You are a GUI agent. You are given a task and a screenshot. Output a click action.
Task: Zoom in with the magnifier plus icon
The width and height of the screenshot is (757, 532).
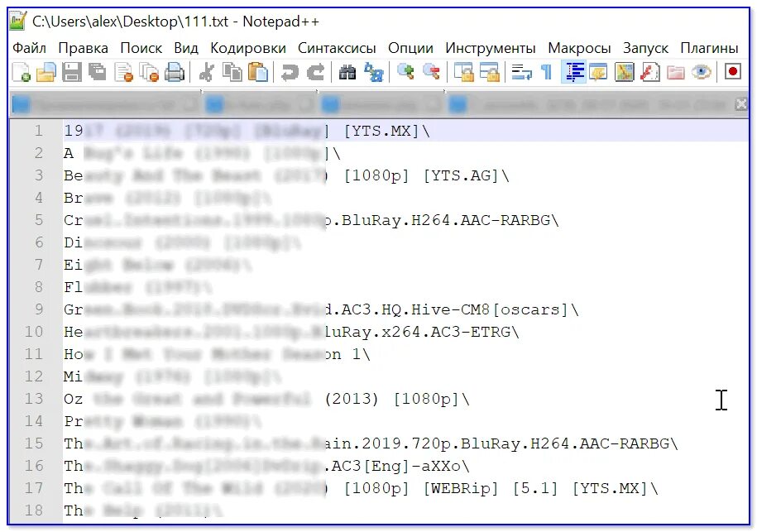(405, 73)
